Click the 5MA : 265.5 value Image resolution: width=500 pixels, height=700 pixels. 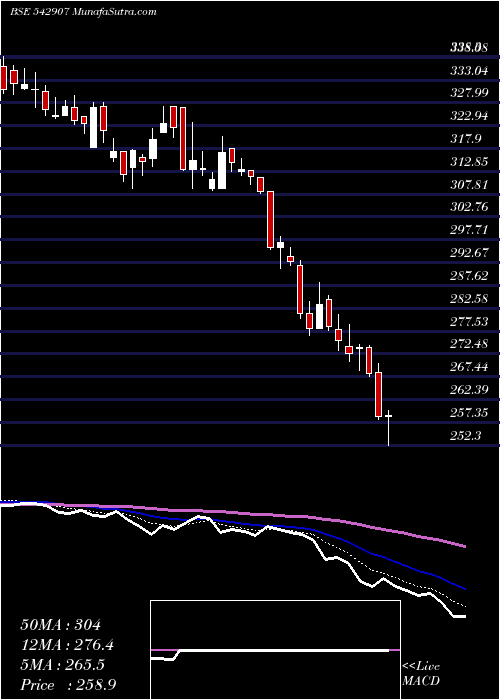click(62, 665)
